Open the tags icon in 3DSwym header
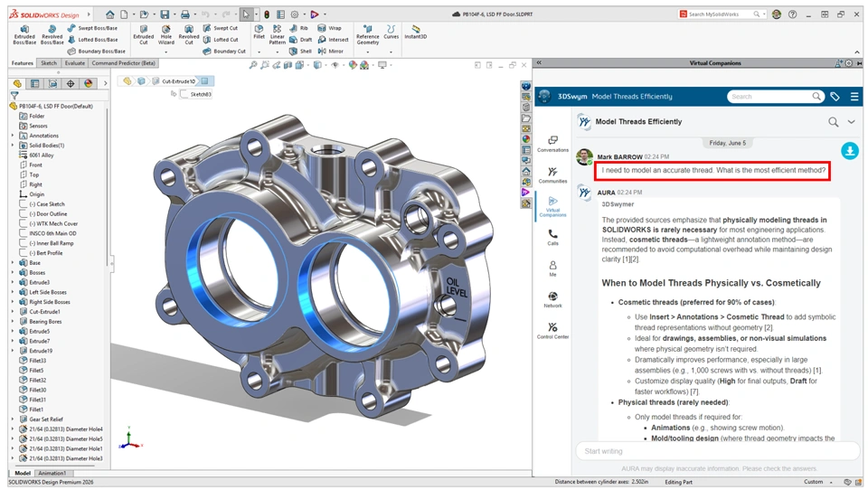Image resolution: width=868 pixels, height=490 pixels. tap(835, 97)
